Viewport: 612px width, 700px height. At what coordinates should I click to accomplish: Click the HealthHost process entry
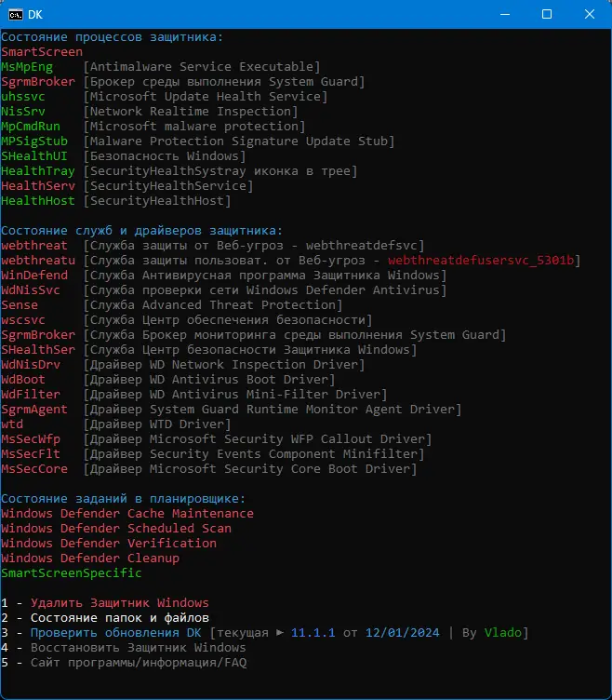[x=38, y=201]
